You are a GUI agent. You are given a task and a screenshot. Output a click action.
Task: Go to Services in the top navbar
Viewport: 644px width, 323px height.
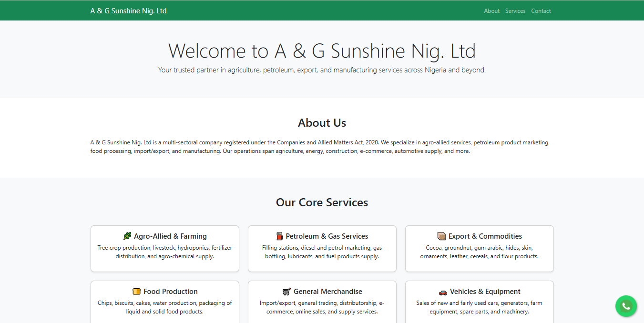[515, 11]
